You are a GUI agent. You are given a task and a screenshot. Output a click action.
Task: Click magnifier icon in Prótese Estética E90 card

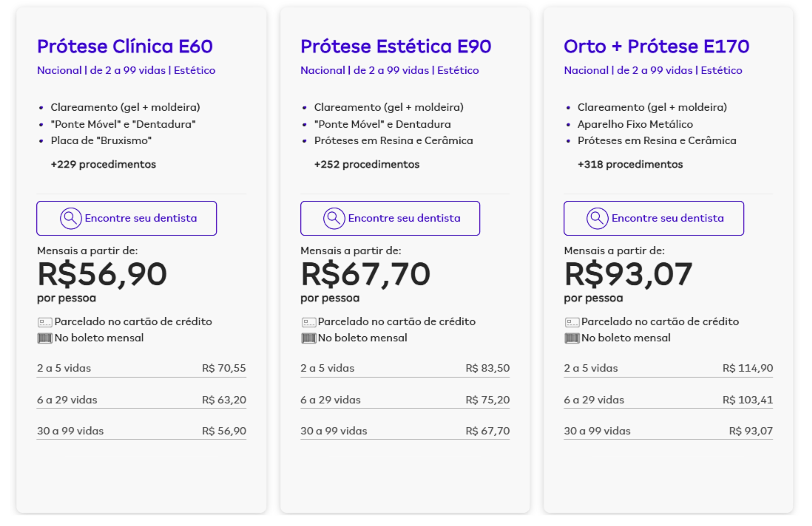[x=334, y=218]
